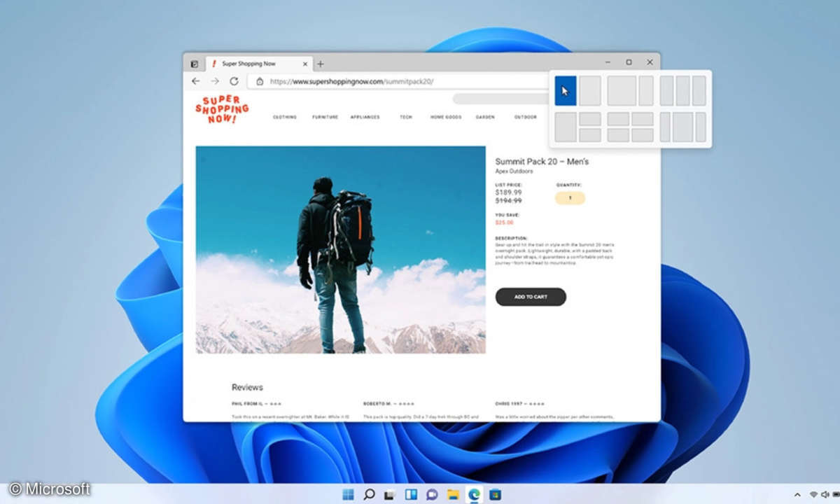Open the Widgets panel from taskbar
The image size is (840, 504).
click(411, 494)
